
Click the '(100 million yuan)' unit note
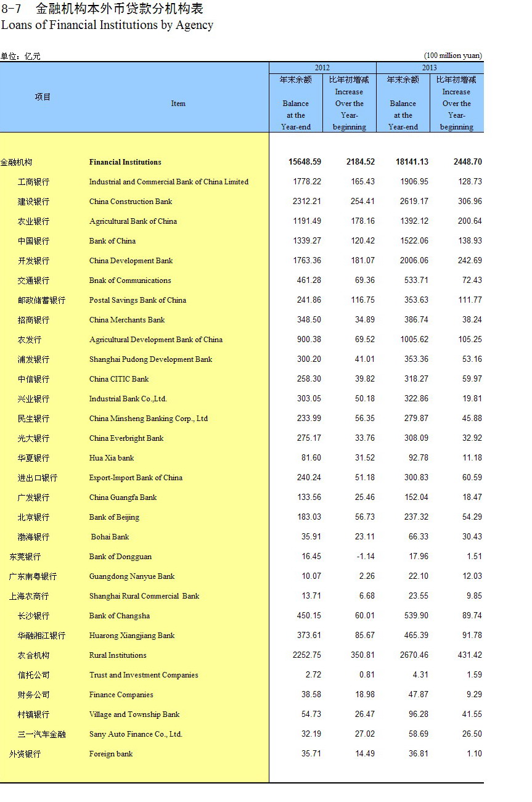(453, 55)
